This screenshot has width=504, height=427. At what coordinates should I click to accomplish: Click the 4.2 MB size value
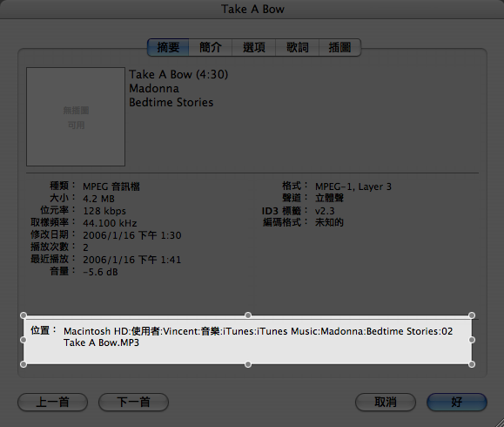pyautogui.click(x=98, y=199)
